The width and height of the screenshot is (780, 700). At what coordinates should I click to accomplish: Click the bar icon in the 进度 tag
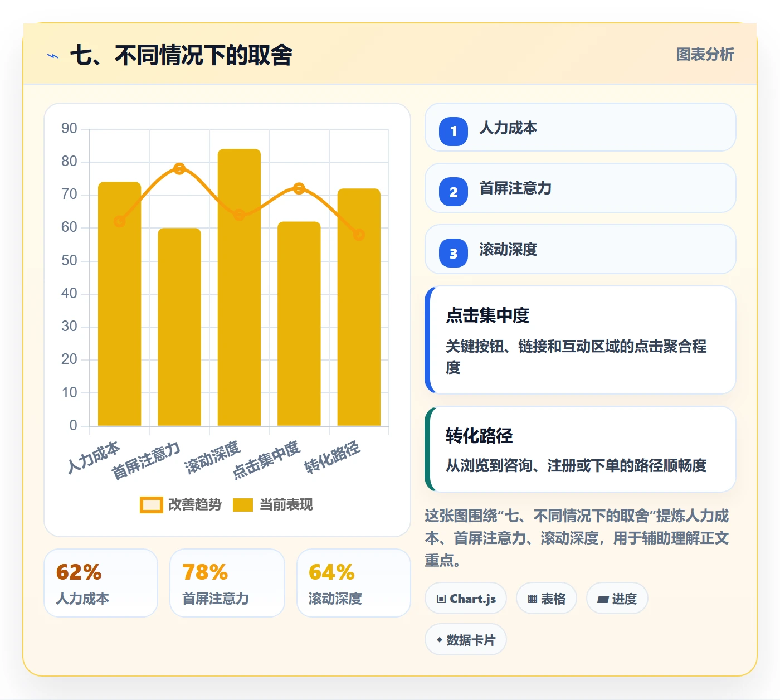click(603, 600)
